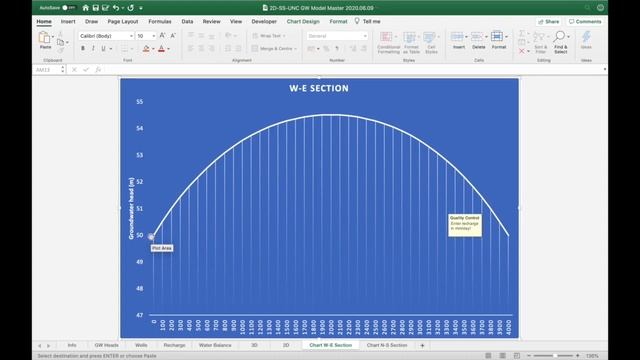This screenshot has width=640, height=360.
Task: Click the W-E SECTION chart title
Action: (x=319, y=88)
